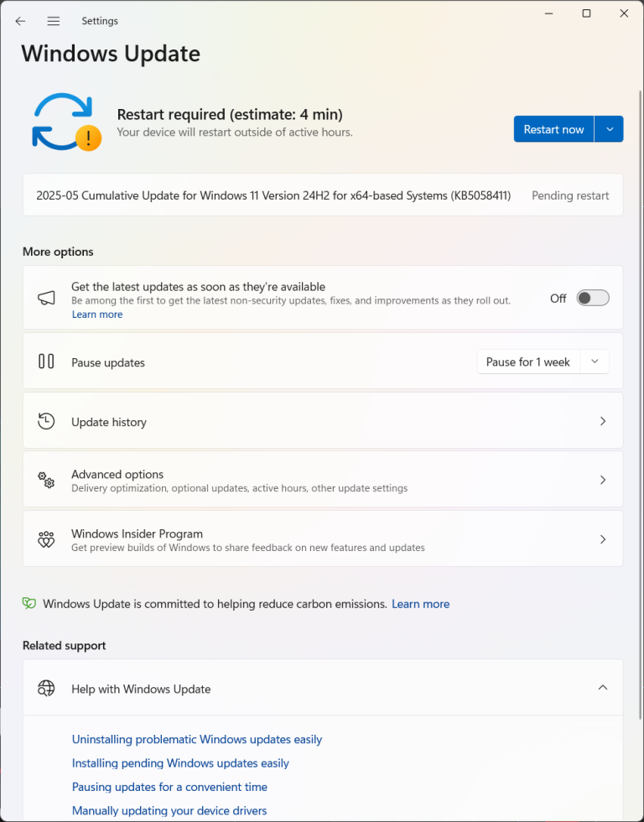
Task: Open Installing pending Windows updates easily
Action: [x=180, y=763]
